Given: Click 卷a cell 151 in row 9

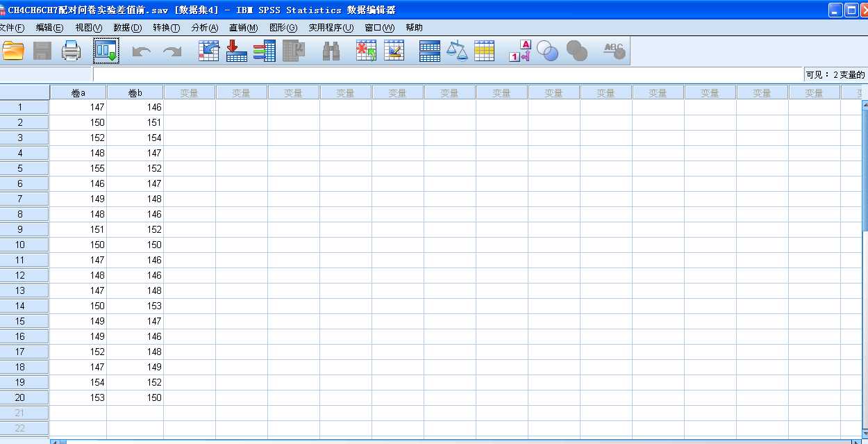Looking at the screenshot, I should tap(78, 229).
